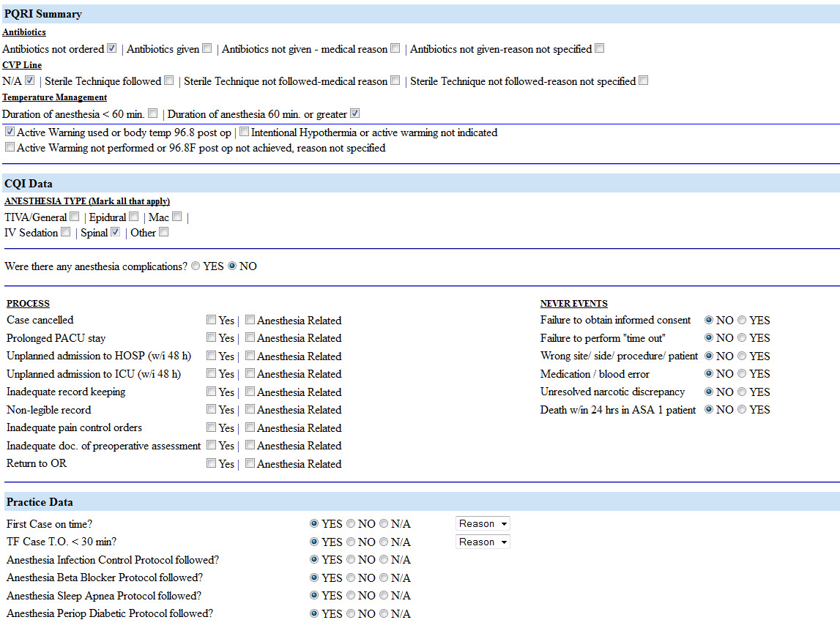Open Reason dropdown for First Case on time
The width and height of the screenshot is (840, 628).
[483, 523]
